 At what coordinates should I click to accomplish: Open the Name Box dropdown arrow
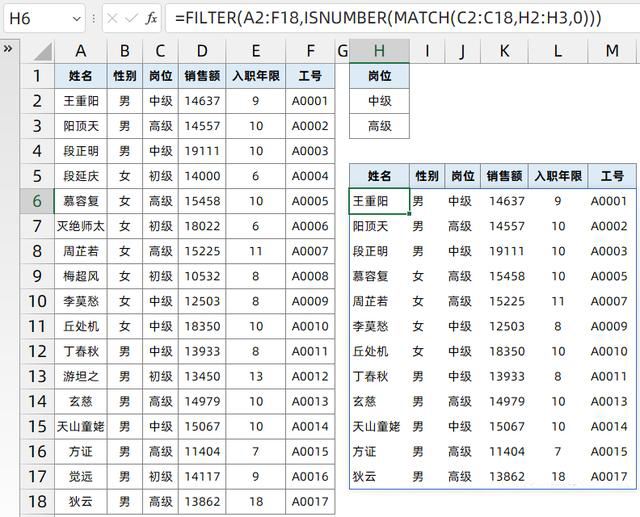tap(77, 19)
